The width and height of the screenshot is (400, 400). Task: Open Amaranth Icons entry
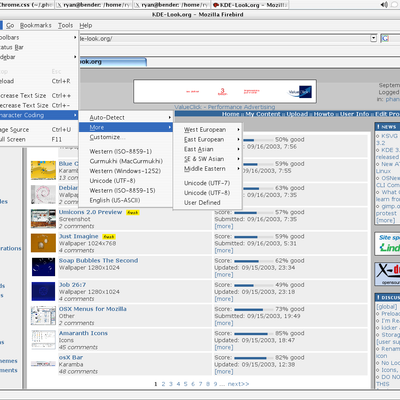(83, 333)
